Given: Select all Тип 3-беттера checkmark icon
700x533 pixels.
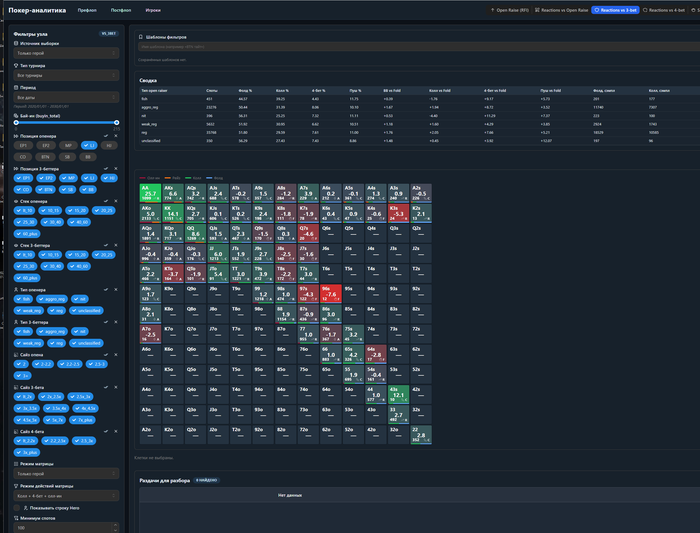Looking at the screenshot, I should [x=106, y=322].
